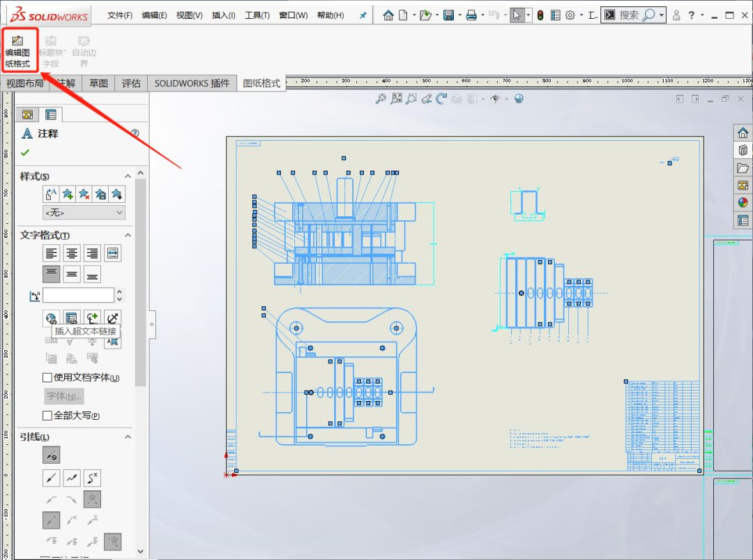This screenshot has width=753, height=560.
Task: Switch to the 评估 tab
Action: tap(131, 83)
